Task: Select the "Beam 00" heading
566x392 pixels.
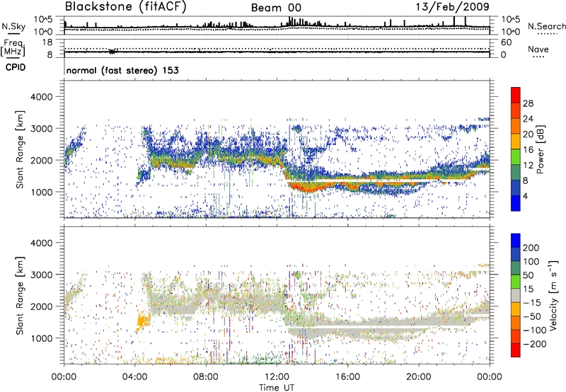Action: (276, 8)
